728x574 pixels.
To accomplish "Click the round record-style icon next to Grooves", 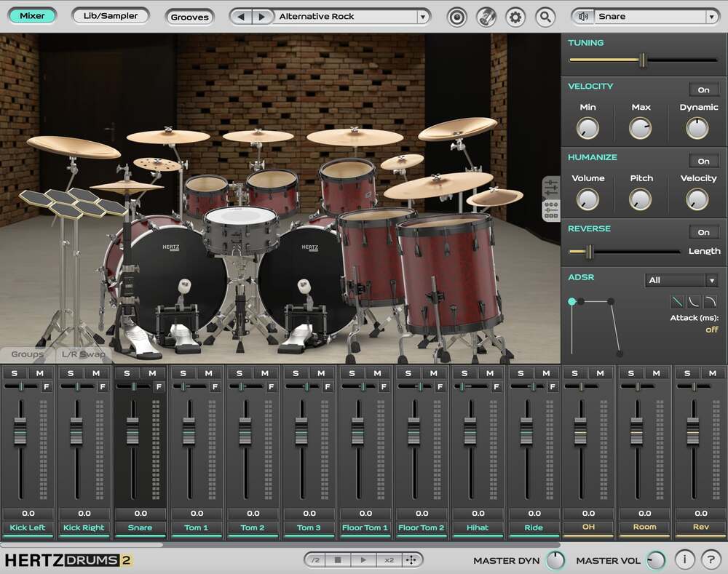I will (x=457, y=16).
